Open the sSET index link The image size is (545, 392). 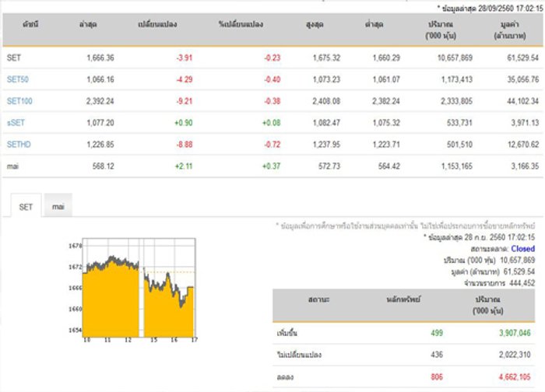[16, 123]
